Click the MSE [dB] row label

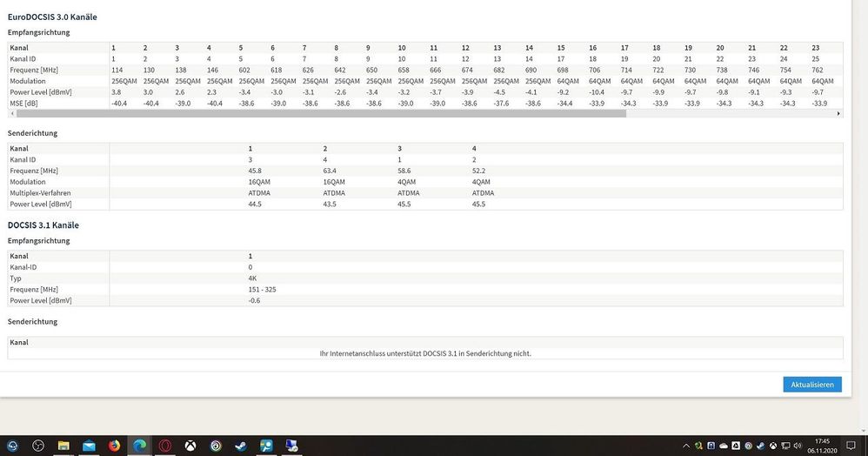click(x=23, y=103)
